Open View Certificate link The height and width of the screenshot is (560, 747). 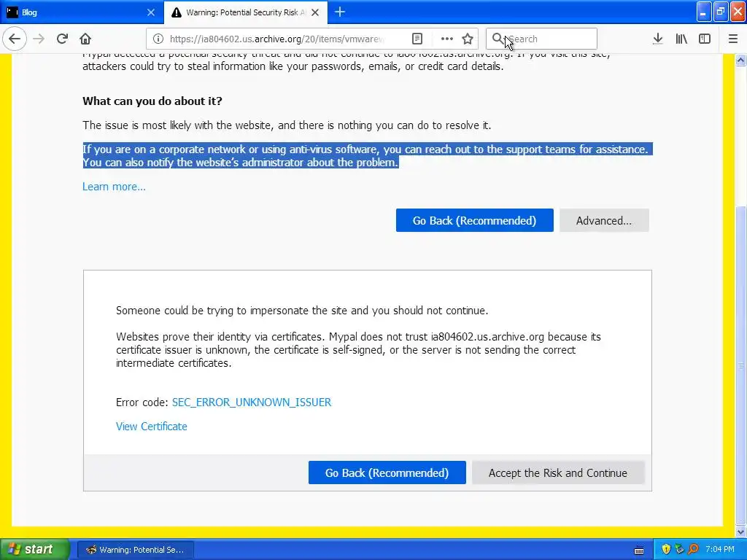[x=152, y=426]
